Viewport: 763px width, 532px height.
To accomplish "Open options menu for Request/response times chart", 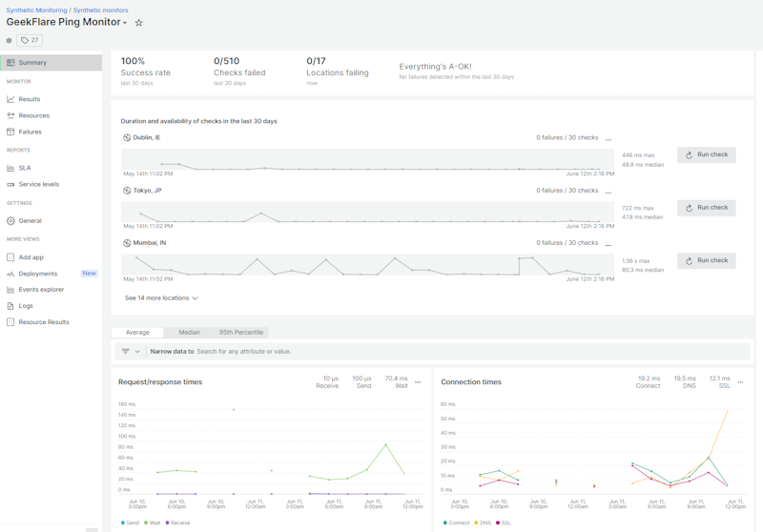I will coord(418,382).
